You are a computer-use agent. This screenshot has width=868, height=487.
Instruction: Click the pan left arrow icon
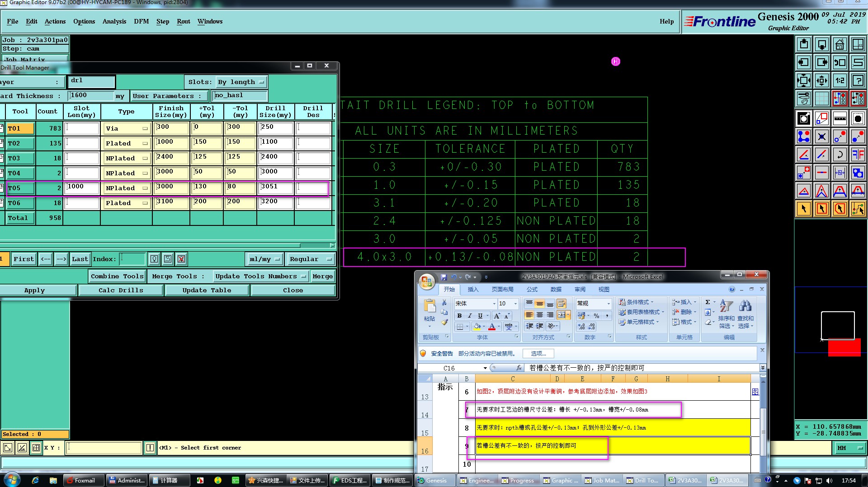click(803, 62)
